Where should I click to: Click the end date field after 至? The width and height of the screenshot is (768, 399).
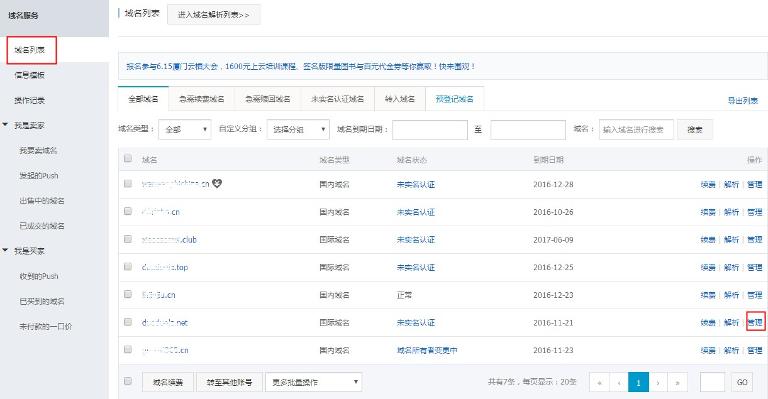click(x=528, y=130)
